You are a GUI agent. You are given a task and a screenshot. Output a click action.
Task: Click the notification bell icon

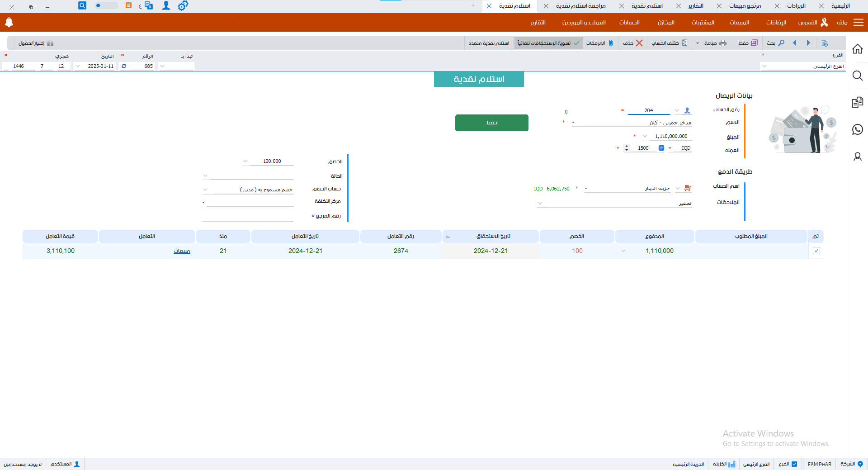(9, 22)
